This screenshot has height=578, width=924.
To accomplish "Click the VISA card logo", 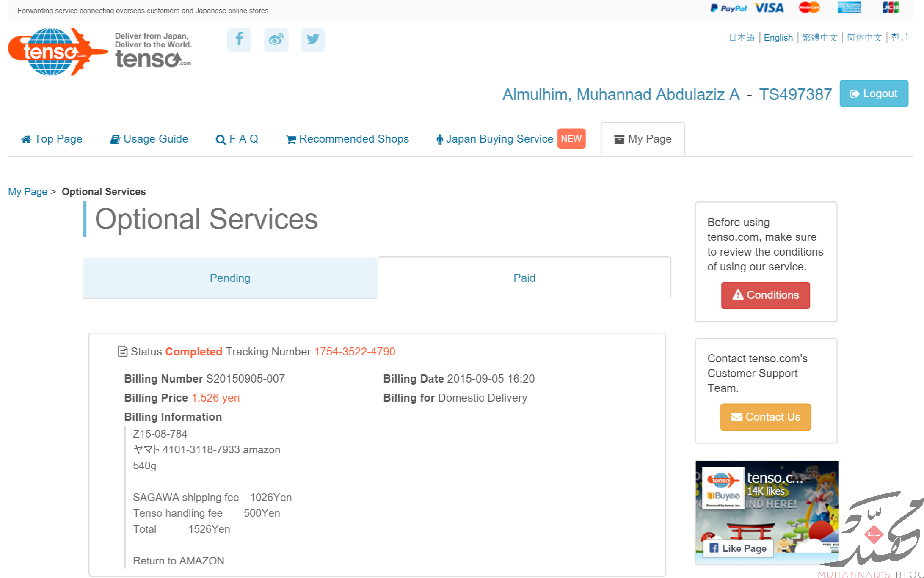I will (769, 8).
